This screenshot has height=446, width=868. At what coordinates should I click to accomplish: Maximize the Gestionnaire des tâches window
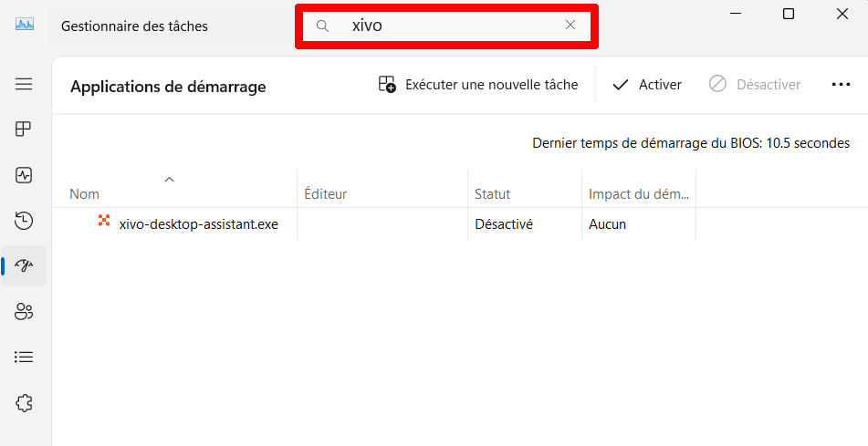789,14
